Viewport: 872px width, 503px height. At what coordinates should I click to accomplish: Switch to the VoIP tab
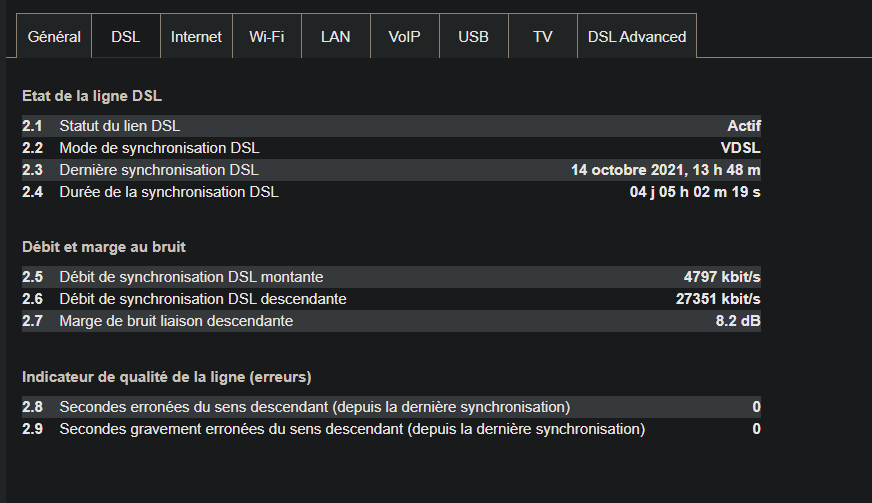pos(405,37)
